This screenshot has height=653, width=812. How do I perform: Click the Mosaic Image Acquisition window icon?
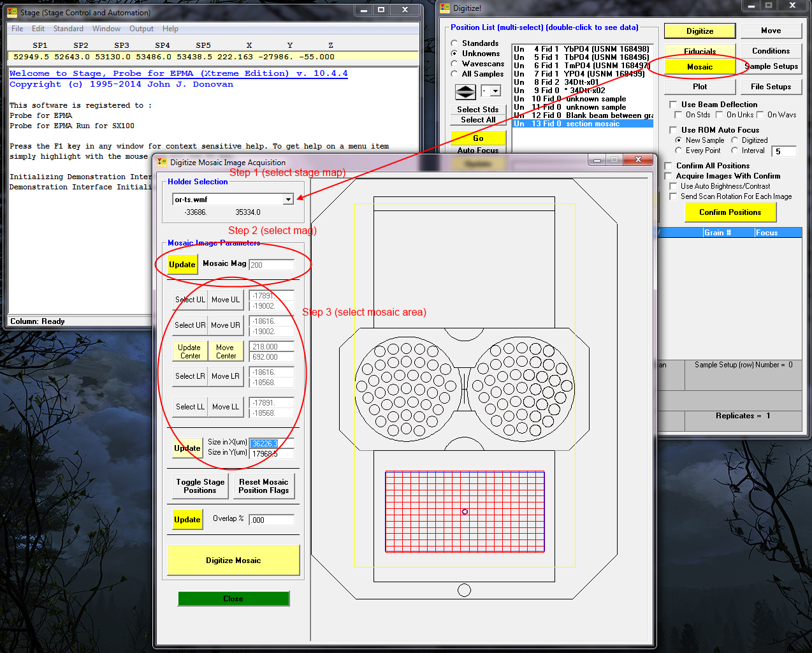point(162,163)
